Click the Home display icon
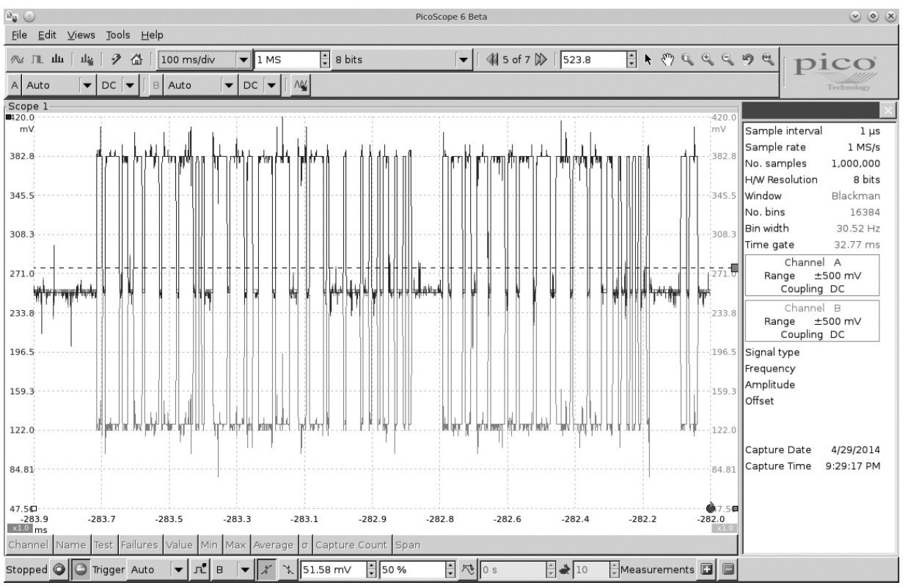This screenshot has height=588, width=905. tap(136, 59)
